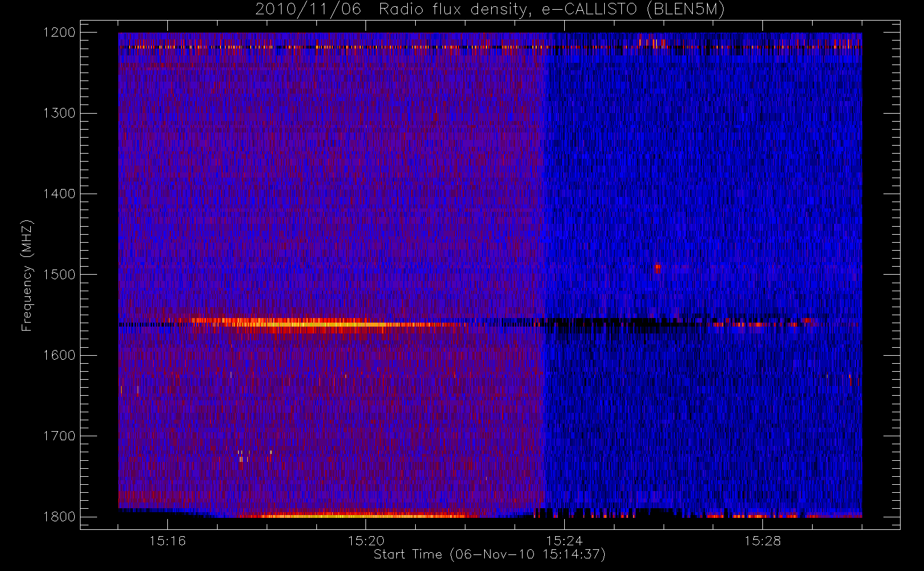Viewport: 924px width, 571px height.
Task: Click the '15:28' time axis label
Action: (762, 541)
